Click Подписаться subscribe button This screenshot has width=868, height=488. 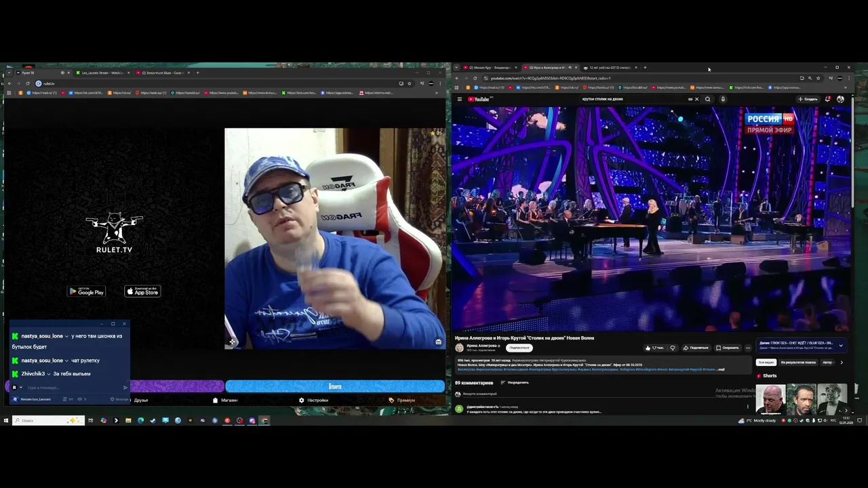(x=519, y=348)
